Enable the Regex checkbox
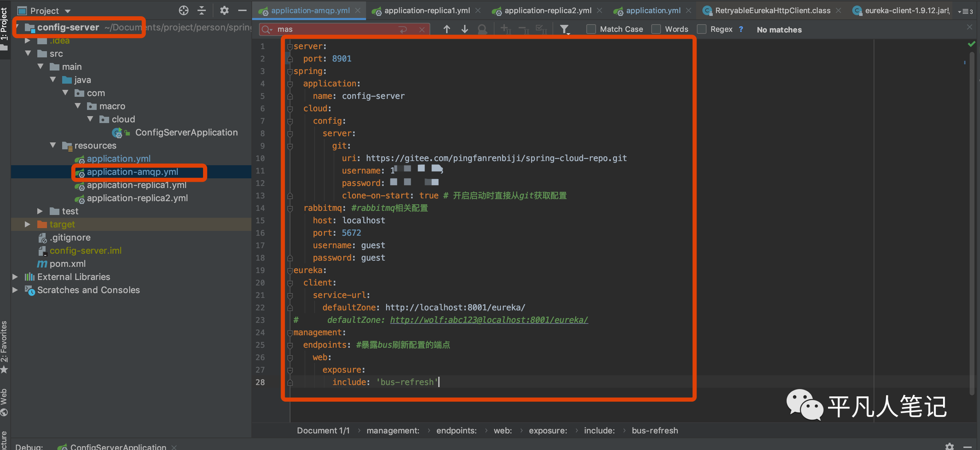 702,29
